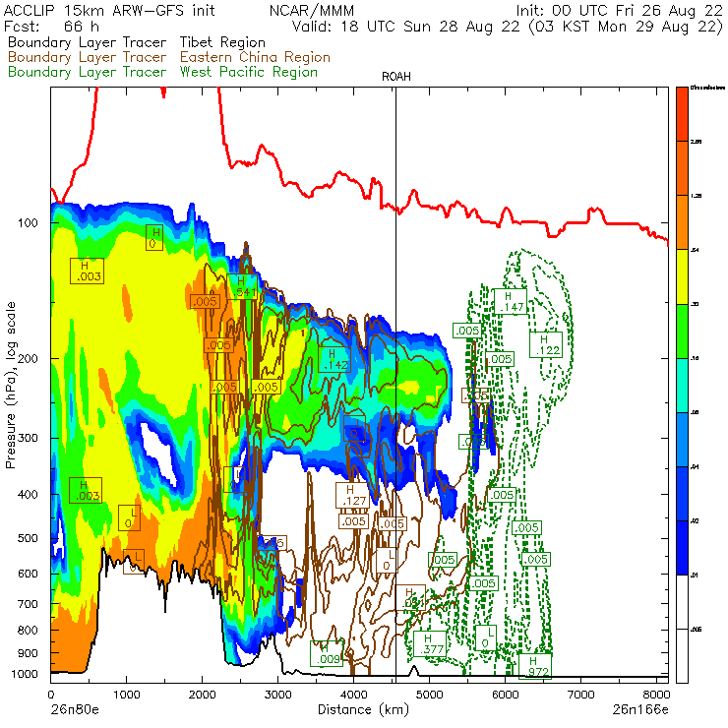This screenshot has width=728, height=728.
Task: Click the '1000' pressure axis tick at bottom-left
Action: [25, 674]
